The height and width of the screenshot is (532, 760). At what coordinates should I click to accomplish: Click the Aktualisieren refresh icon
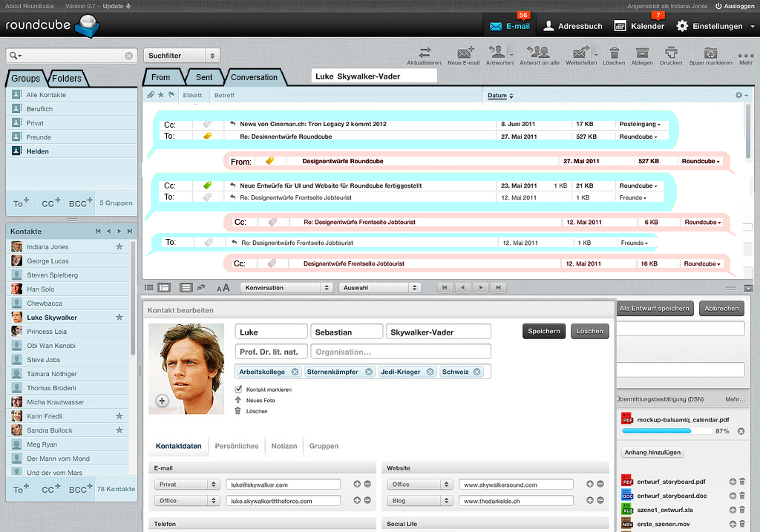[x=425, y=52]
